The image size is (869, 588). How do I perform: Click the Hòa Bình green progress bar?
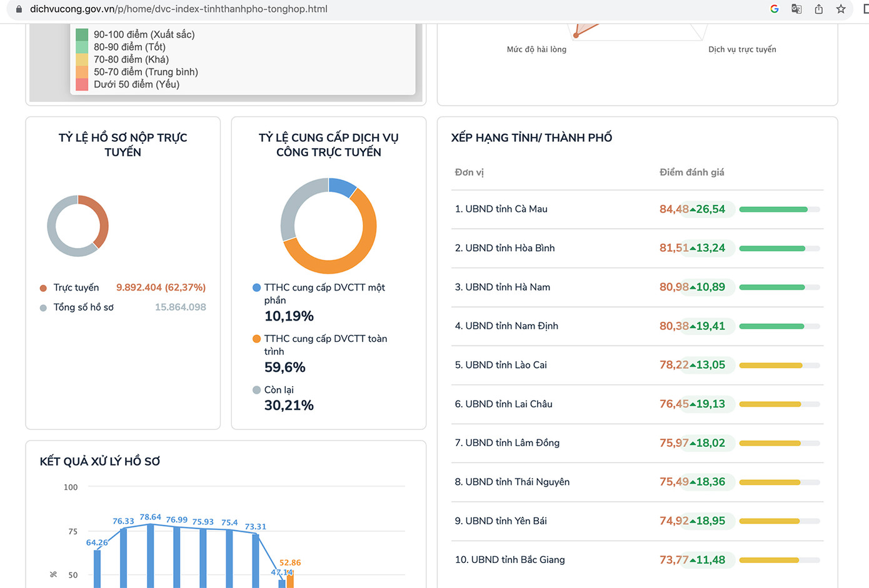point(772,249)
